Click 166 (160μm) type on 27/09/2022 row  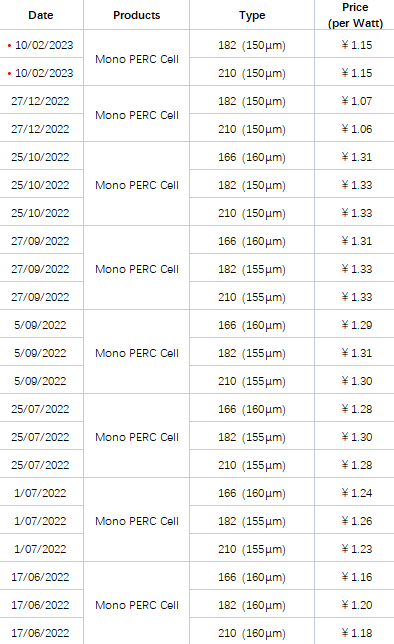click(x=252, y=241)
